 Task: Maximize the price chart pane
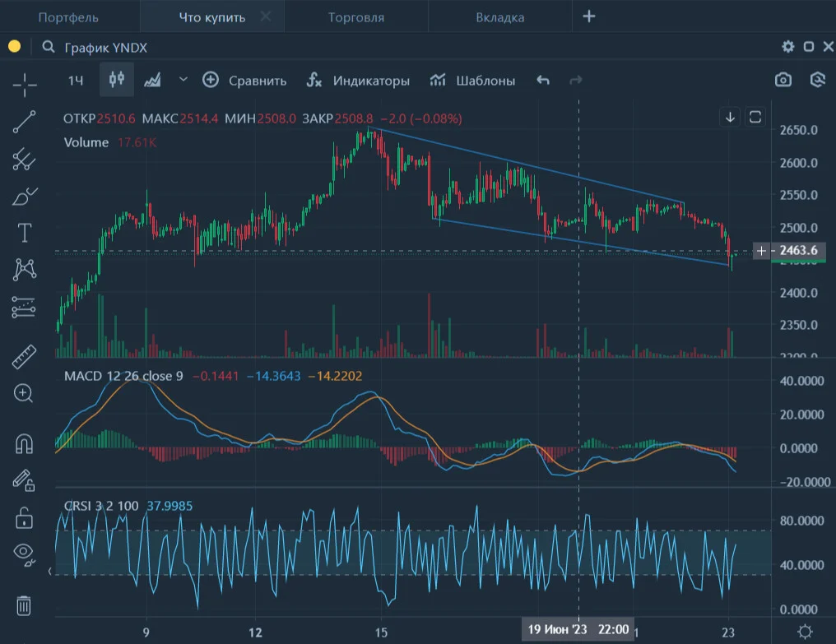point(755,116)
